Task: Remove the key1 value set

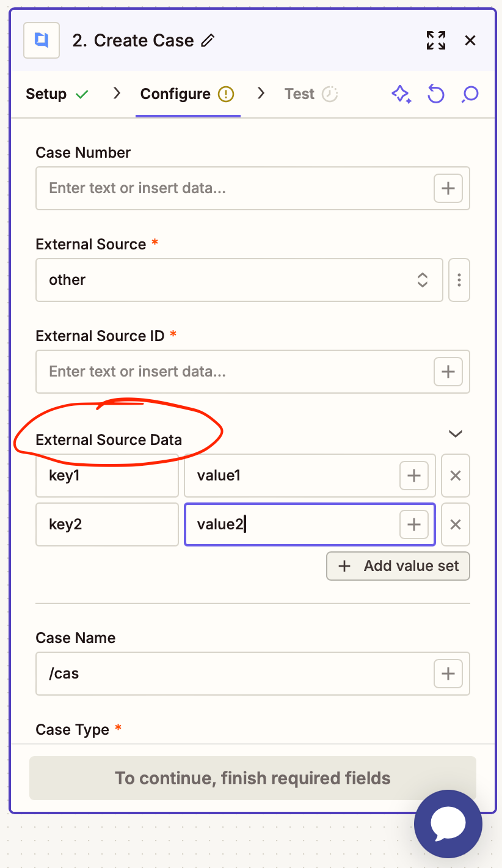Action: click(455, 476)
